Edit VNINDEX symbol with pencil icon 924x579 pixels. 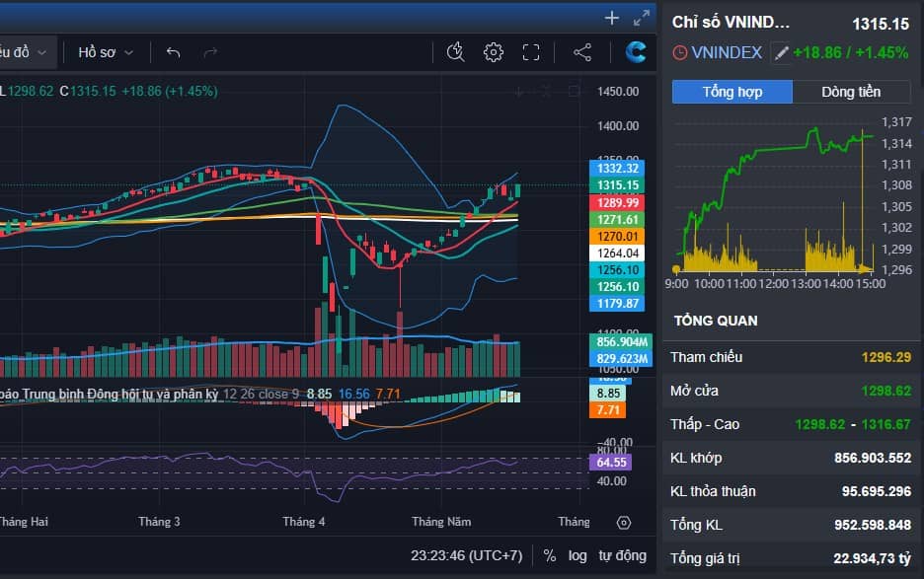coord(781,53)
